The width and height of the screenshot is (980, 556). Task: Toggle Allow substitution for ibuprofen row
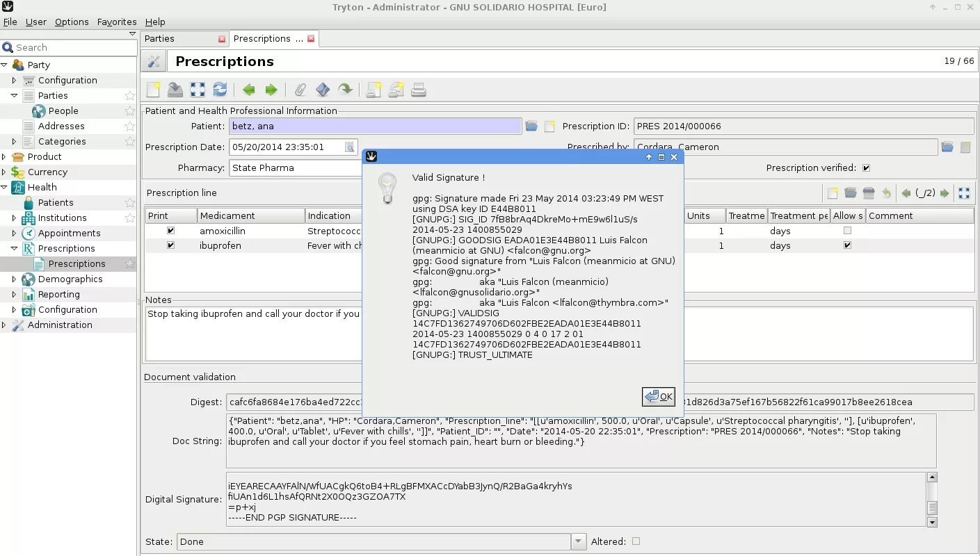tap(847, 245)
